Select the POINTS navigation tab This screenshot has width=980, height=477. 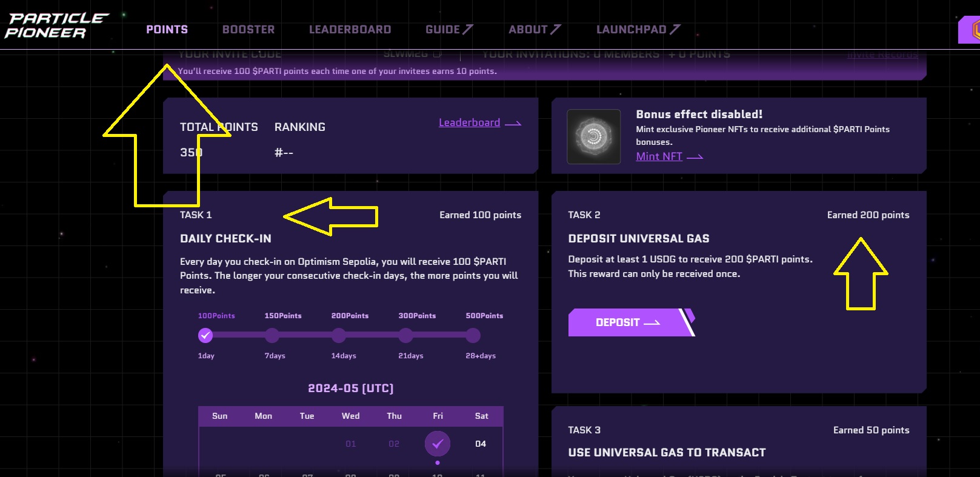coord(167,29)
